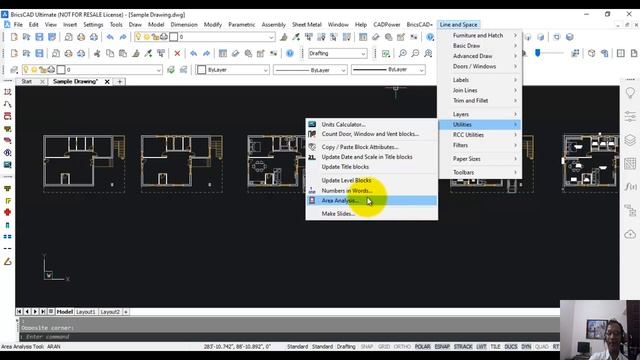Open the Tips lightbulb panel icon

[x=630, y=93]
